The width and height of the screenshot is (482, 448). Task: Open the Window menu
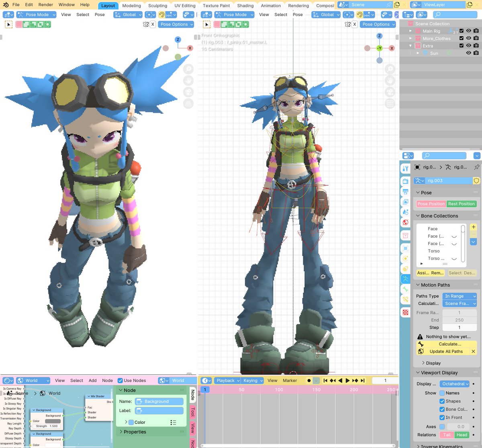67,5
